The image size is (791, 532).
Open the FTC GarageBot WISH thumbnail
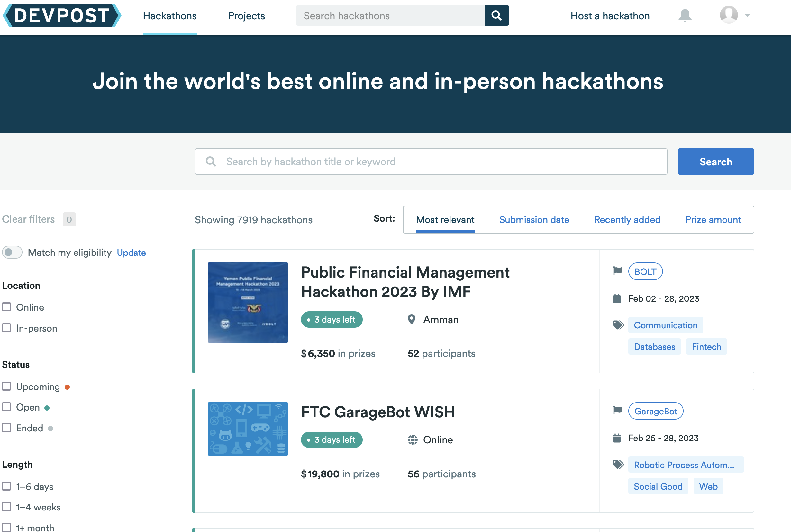click(x=248, y=429)
